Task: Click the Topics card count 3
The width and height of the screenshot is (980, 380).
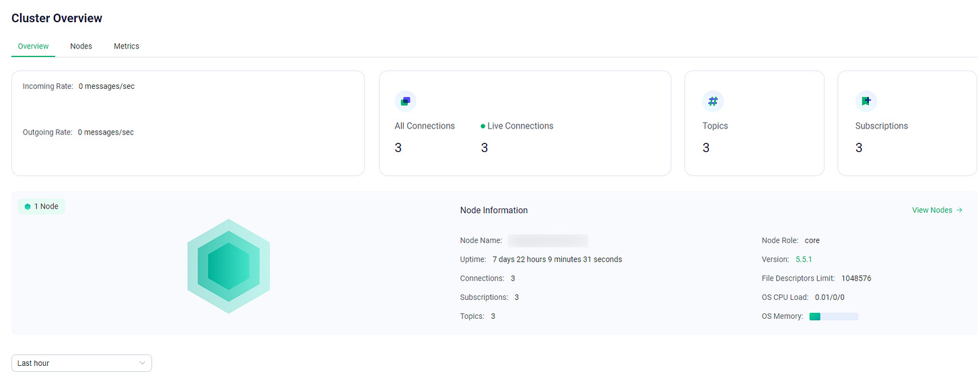Action: [x=705, y=148]
